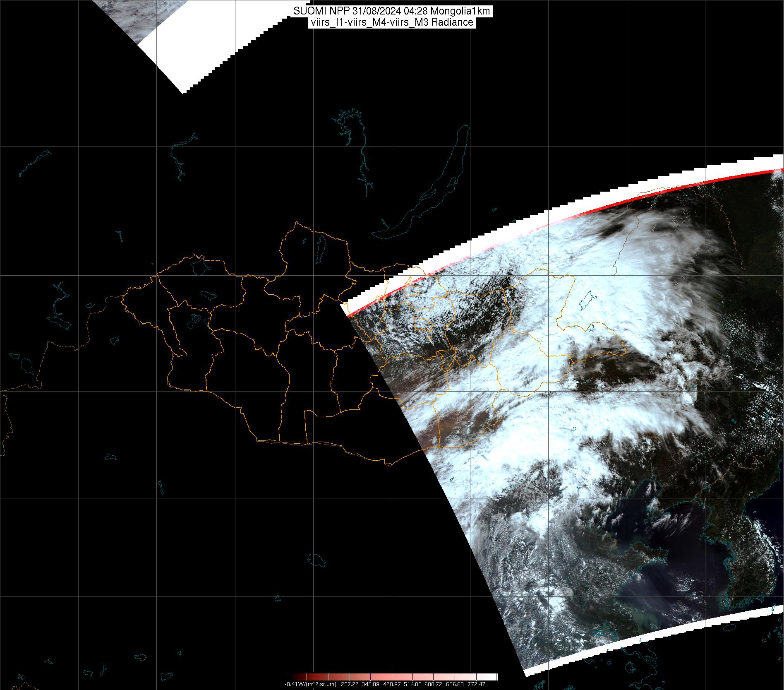Image resolution: width=784 pixels, height=690 pixels.
Task: Click the title line 'SUOMI NPP 31/08/2024 04:28 Mongolia1km'
Action: (391, 11)
